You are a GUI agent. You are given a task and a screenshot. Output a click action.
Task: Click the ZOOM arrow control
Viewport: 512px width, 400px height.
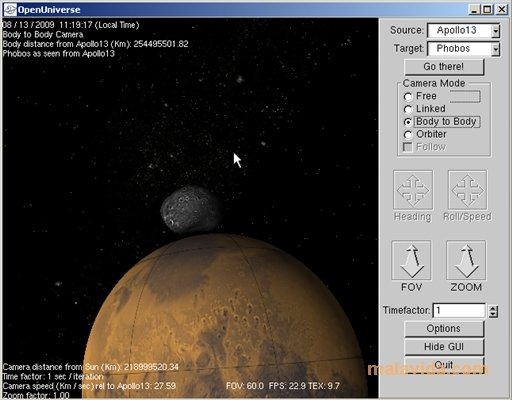[466, 260]
